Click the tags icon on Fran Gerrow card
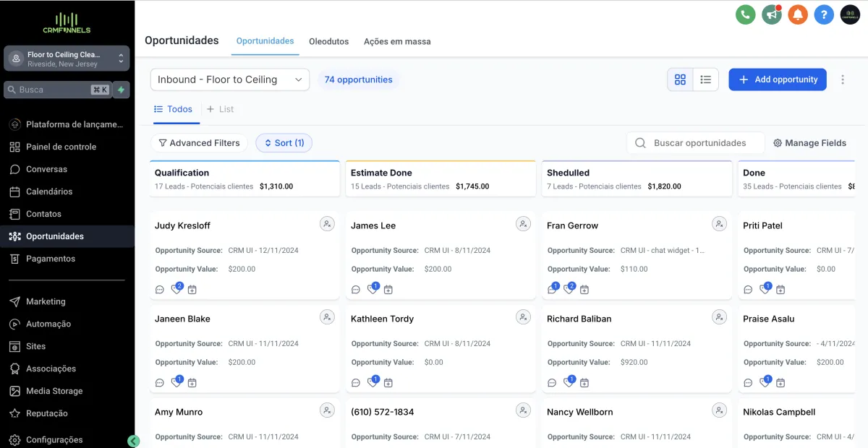Image resolution: width=868 pixels, height=448 pixels. tap(568, 290)
